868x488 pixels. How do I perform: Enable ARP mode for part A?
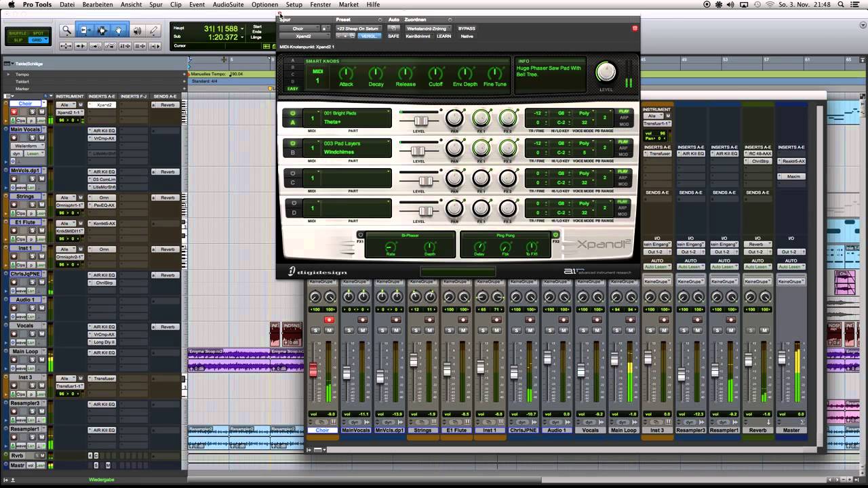click(x=623, y=118)
